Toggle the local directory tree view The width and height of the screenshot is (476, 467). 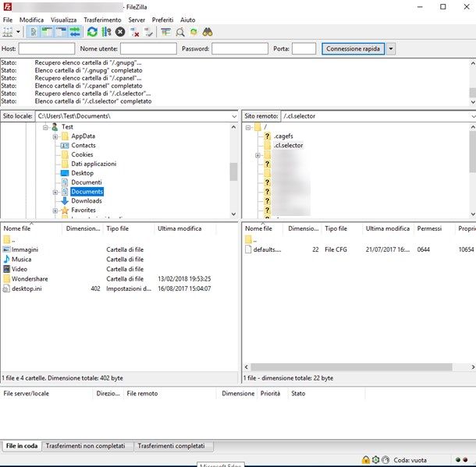click(x=47, y=32)
